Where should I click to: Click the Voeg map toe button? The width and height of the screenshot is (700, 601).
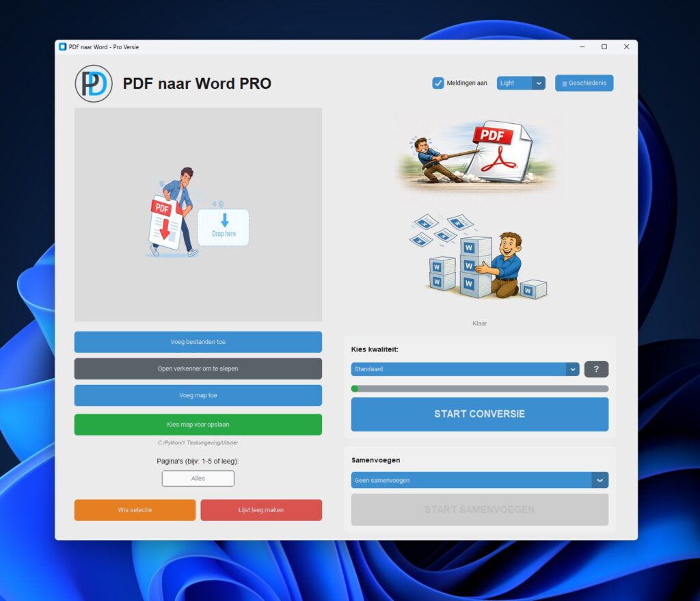198,395
